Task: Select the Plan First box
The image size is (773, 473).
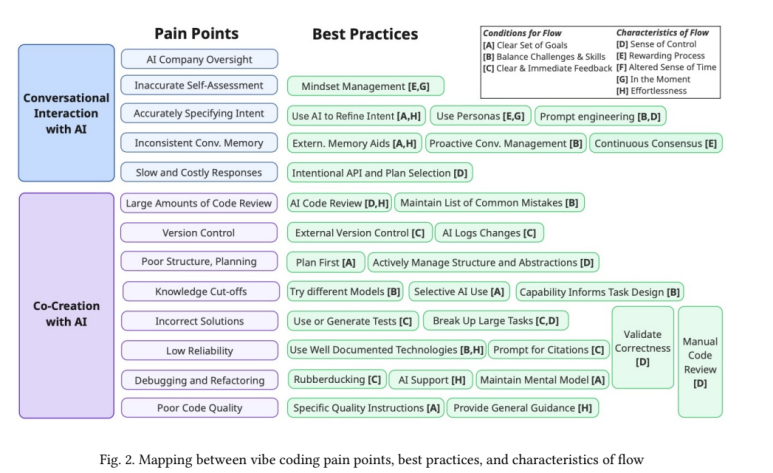Action: tap(324, 262)
